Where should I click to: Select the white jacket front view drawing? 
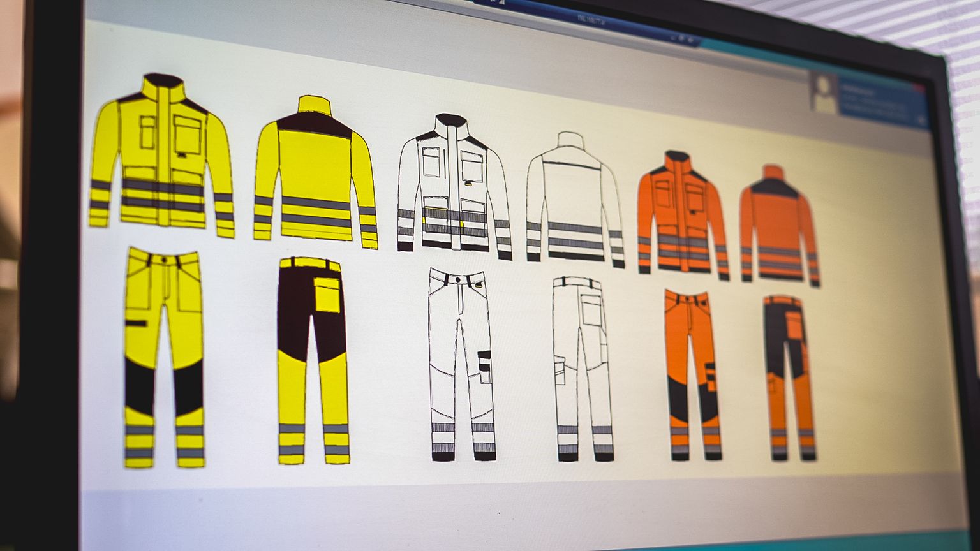(455, 187)
